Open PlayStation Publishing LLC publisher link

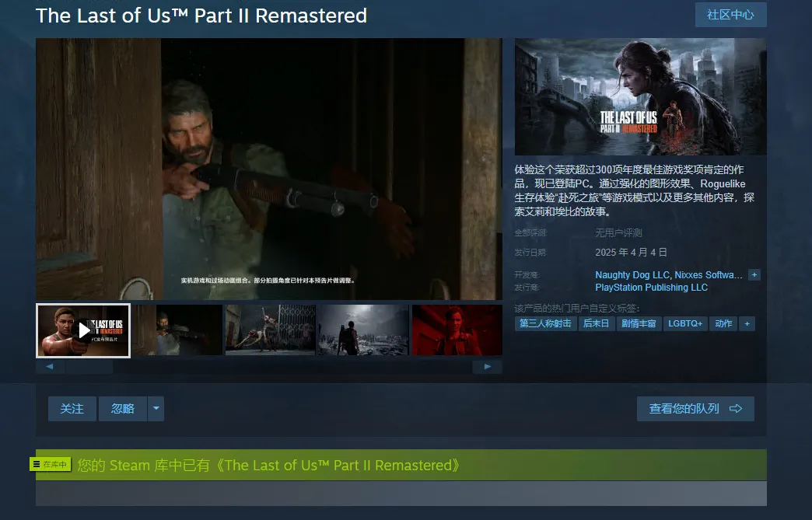[651, 288]
